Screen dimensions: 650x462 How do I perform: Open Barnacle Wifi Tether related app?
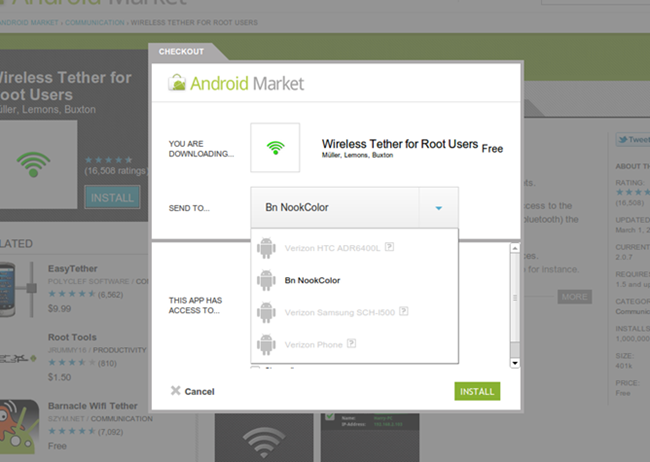click(x=92, y=406)
